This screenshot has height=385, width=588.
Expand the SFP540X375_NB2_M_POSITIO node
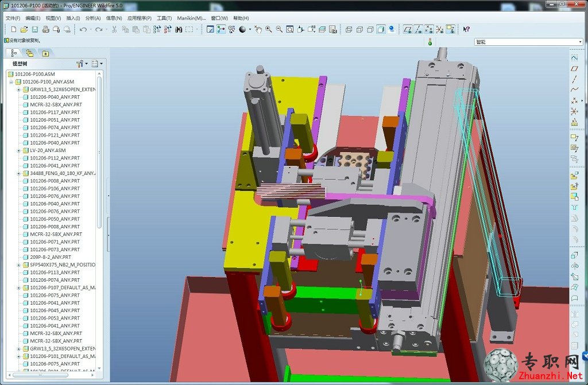(19, 265)
